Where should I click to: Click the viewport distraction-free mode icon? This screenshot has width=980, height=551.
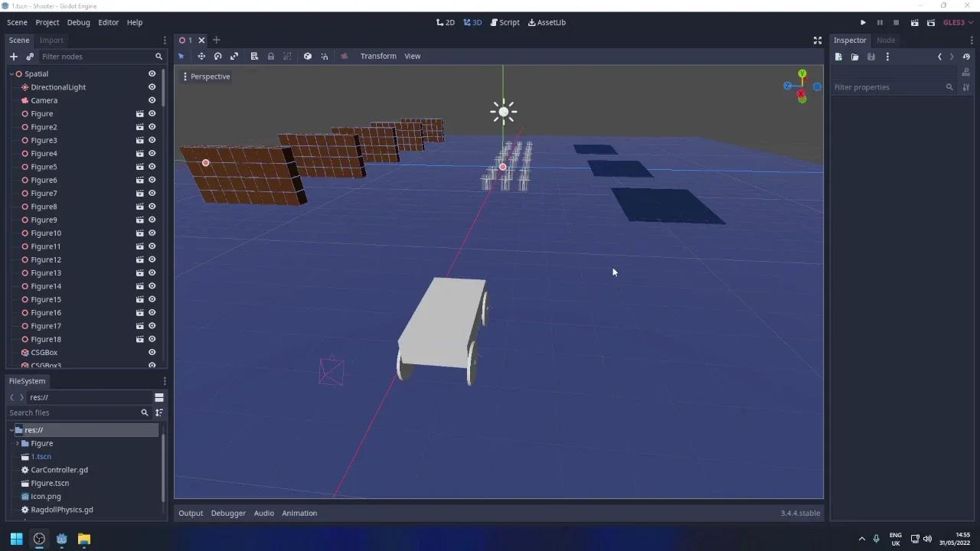coord(817,41)
